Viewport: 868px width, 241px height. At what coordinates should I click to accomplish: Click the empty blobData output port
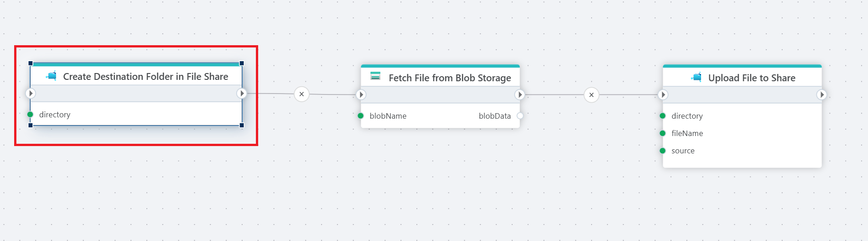[x=520, y=116]
